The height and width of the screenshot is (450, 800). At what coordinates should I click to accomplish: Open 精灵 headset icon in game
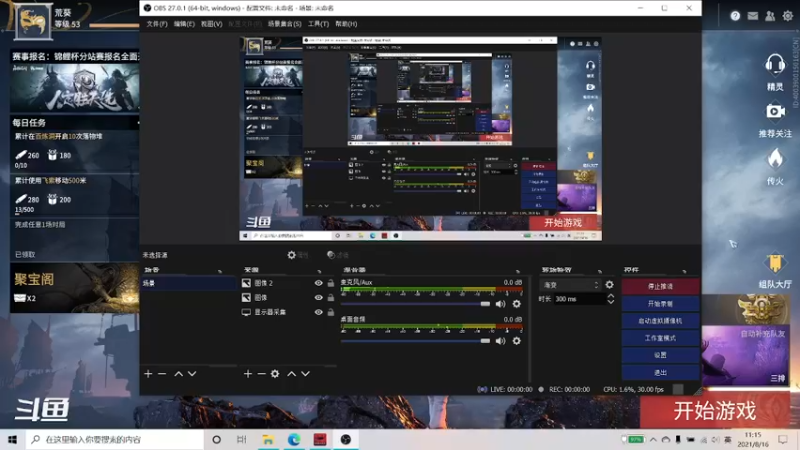pos(775,65)
